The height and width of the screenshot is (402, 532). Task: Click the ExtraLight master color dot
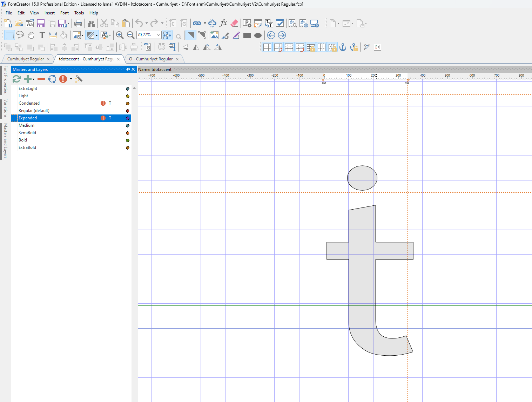[x=128, y=89]
